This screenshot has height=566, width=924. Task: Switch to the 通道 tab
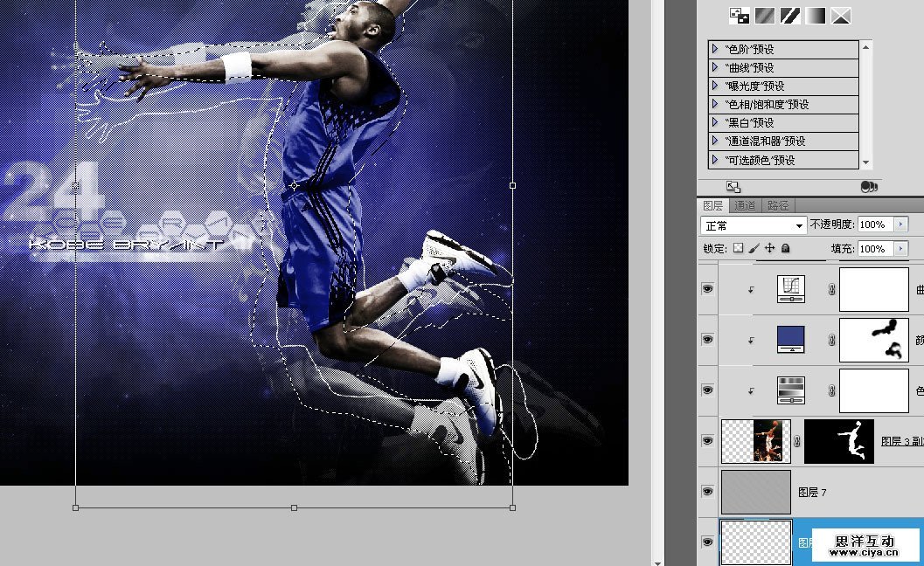click(x=745, y=206)
